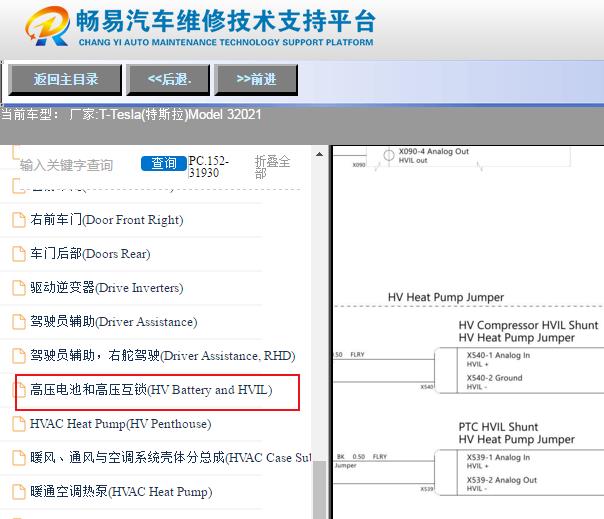Click the X090-4 Analog Out pin
Image resolution: width=604 pixels, height=519 pixels.
tap(433, 151)
